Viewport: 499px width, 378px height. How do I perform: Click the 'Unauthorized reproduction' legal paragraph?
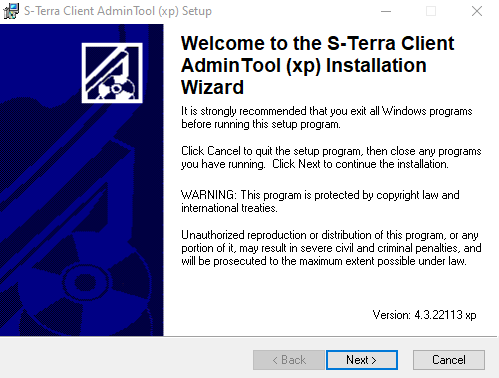click(331, 248)
